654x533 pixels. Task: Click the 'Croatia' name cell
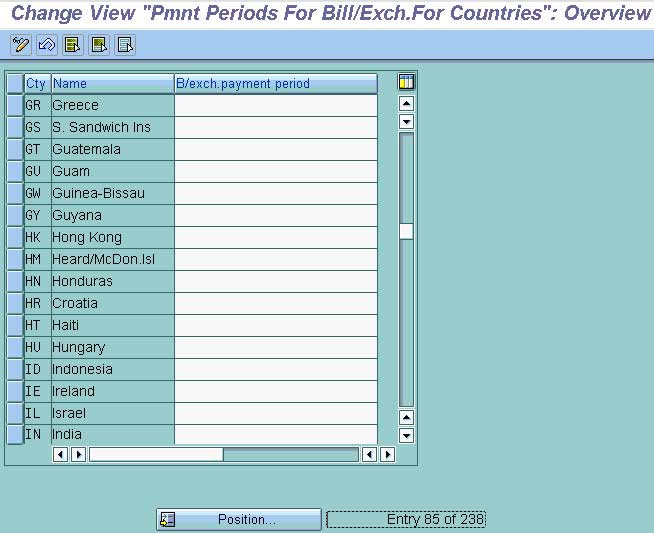tap(113, 303)
